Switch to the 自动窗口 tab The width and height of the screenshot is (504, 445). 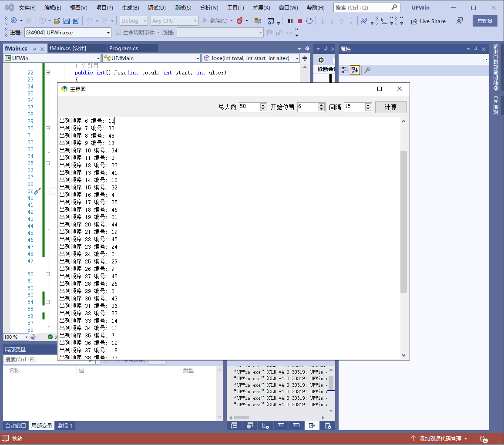click(16, 425)
